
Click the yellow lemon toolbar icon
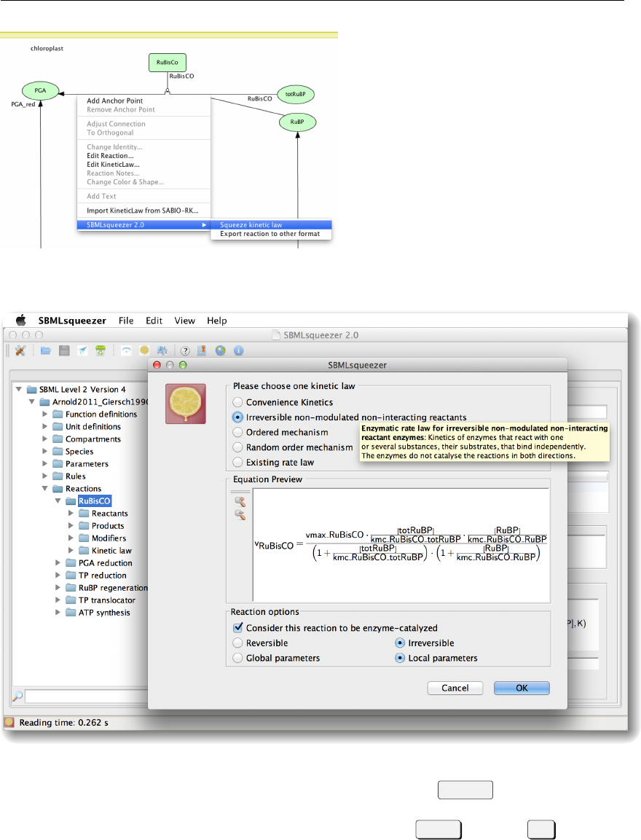point(144,350)
